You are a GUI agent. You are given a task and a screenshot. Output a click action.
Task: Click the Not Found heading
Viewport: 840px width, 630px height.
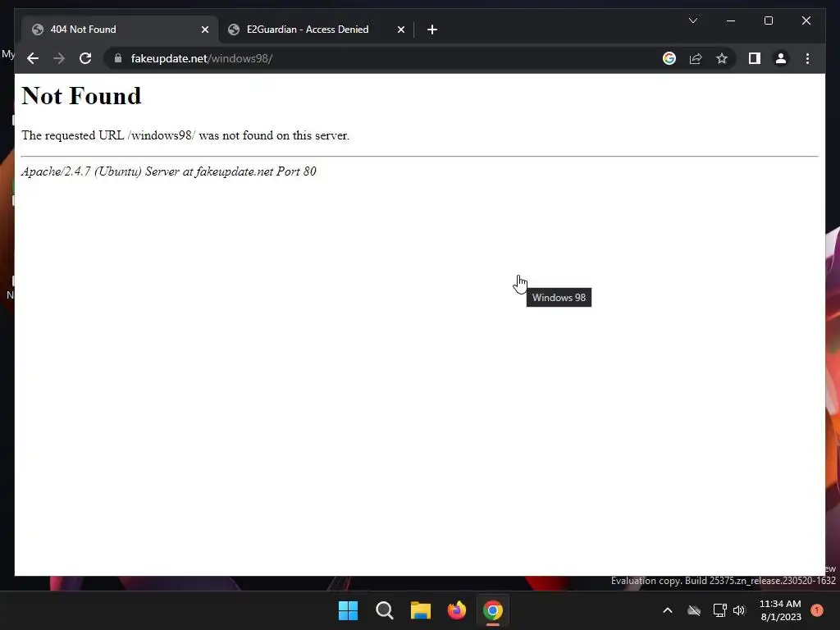tap(81, 96)
